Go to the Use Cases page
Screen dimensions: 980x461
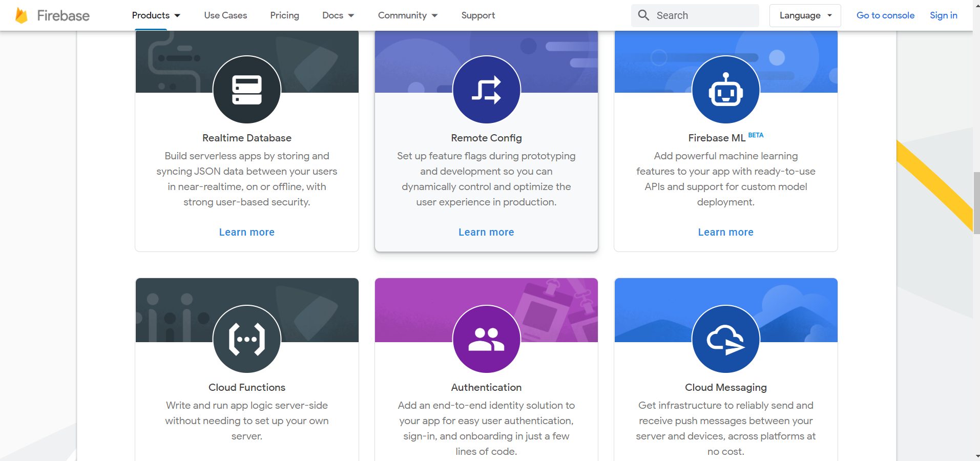pos(225,15)
